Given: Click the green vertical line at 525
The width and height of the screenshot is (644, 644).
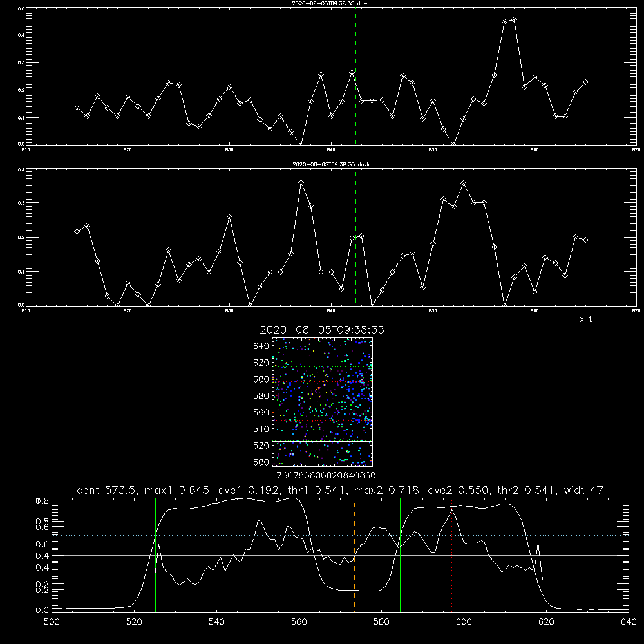Looking at the screenshot, I should (x=155, y=555).
